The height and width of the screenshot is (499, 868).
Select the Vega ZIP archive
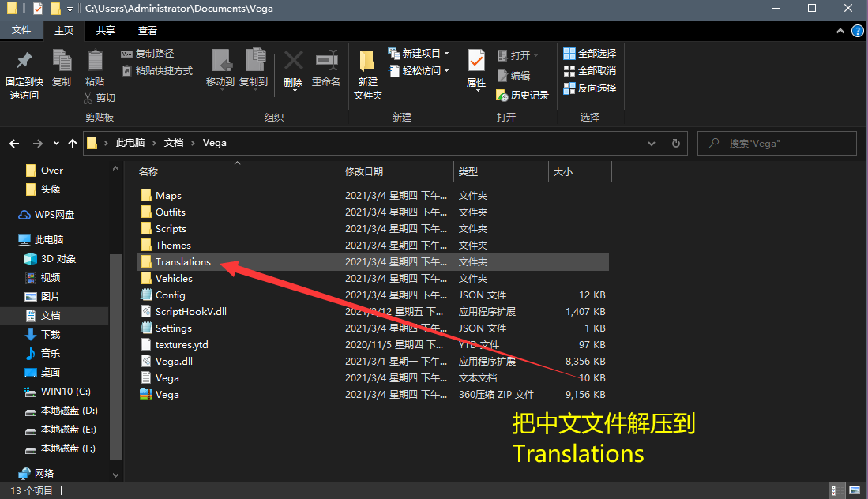click(x=373, y=395)
